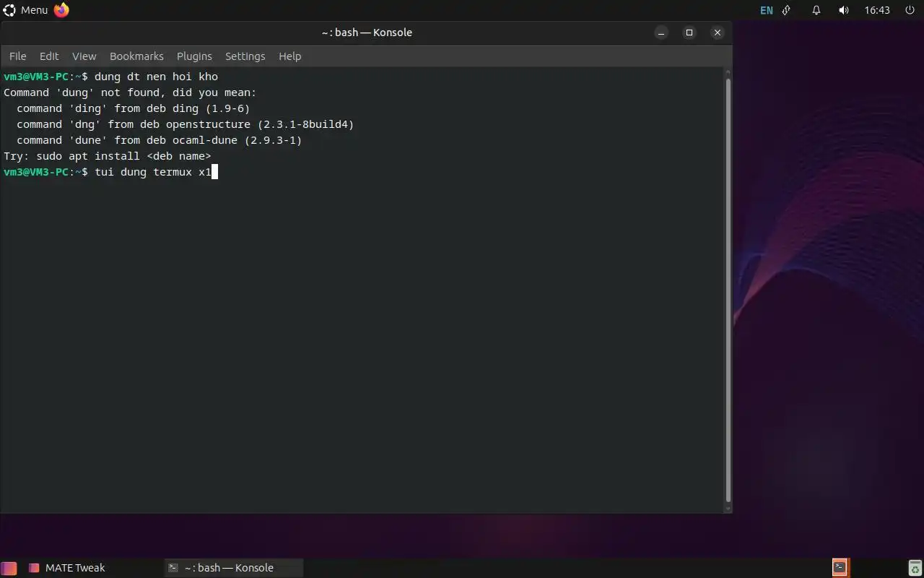Open the trash icon in the bottom panel

pos(915,568)
